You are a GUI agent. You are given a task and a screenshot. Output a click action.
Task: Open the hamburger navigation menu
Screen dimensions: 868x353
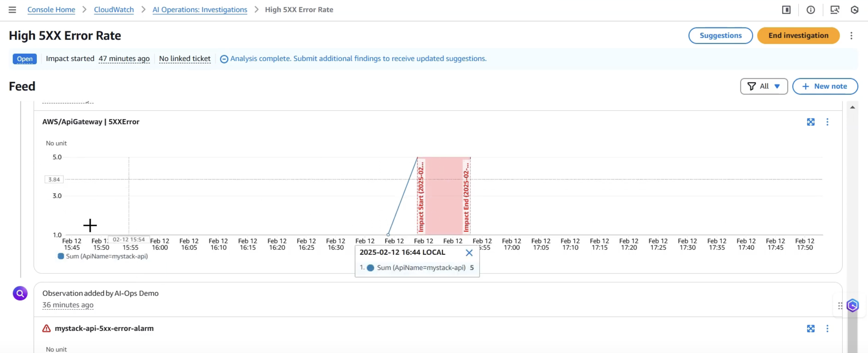point(12,10)
